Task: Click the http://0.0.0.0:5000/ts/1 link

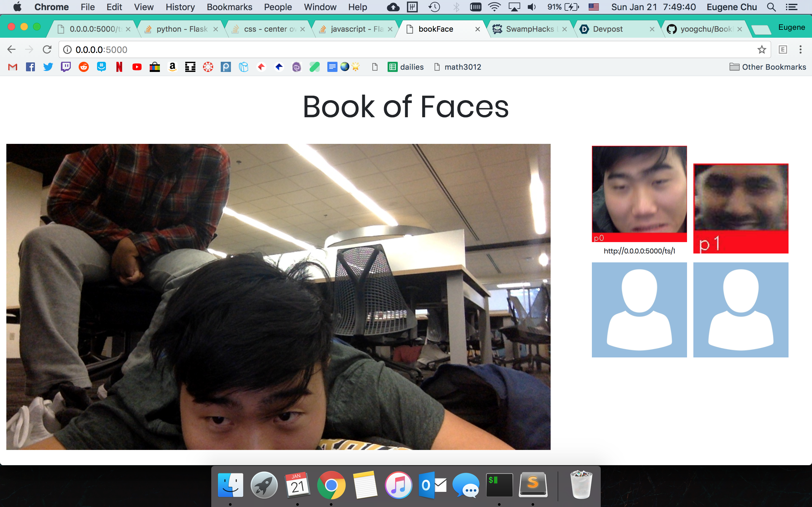Action: [x=639, y=251]
